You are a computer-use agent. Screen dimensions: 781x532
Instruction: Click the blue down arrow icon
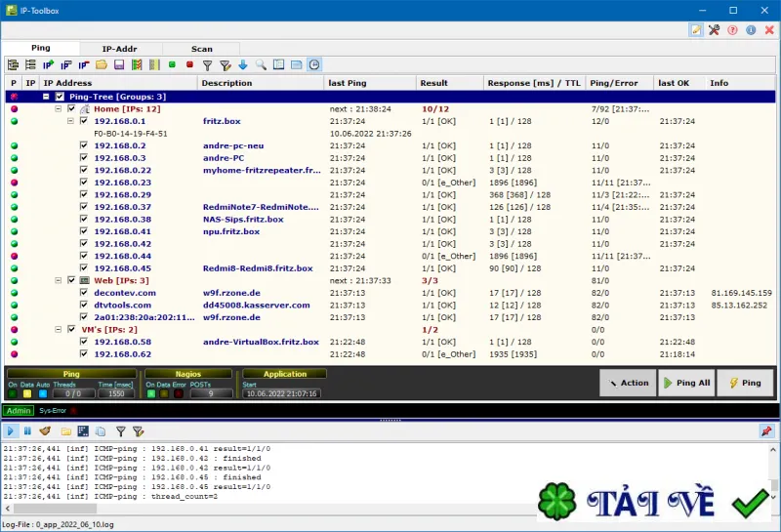(x=243, y=64)
